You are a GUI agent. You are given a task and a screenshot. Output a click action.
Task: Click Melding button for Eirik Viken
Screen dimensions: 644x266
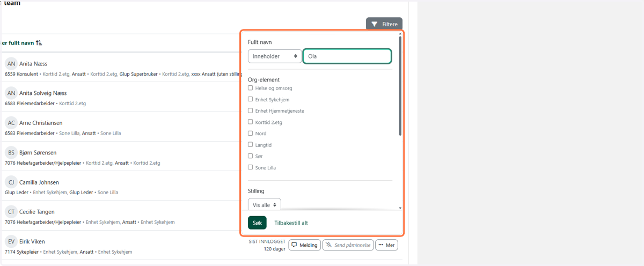point(304,245)
